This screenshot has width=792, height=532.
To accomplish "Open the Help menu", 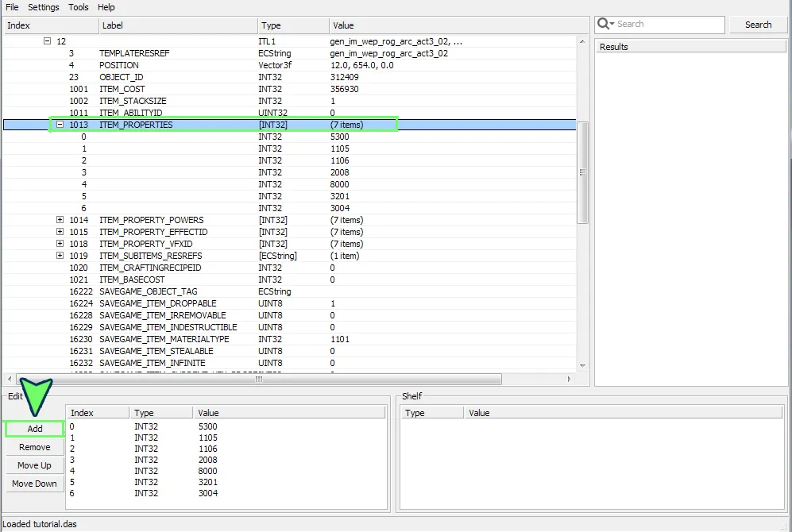I will coord(106,7).
